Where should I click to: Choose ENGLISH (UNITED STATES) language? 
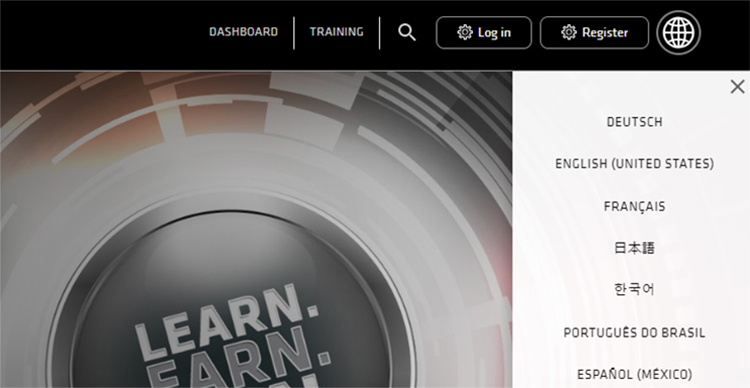click(x=634, y=164)
